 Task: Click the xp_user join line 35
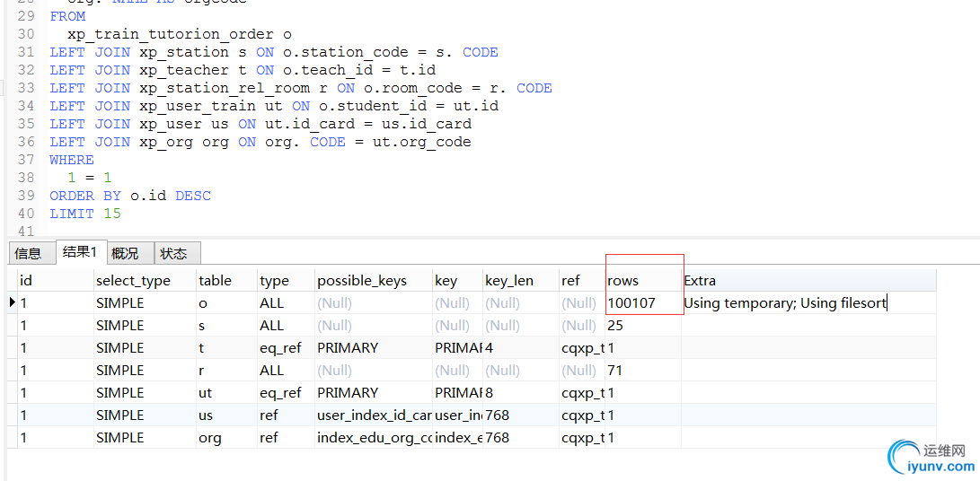(x=260, y=124)
